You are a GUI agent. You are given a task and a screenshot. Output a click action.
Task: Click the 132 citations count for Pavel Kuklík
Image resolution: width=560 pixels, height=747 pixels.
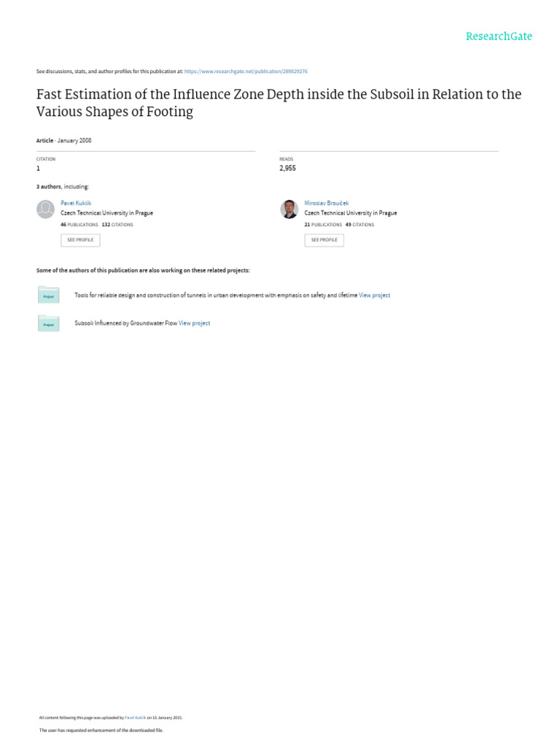click(117, 225)
